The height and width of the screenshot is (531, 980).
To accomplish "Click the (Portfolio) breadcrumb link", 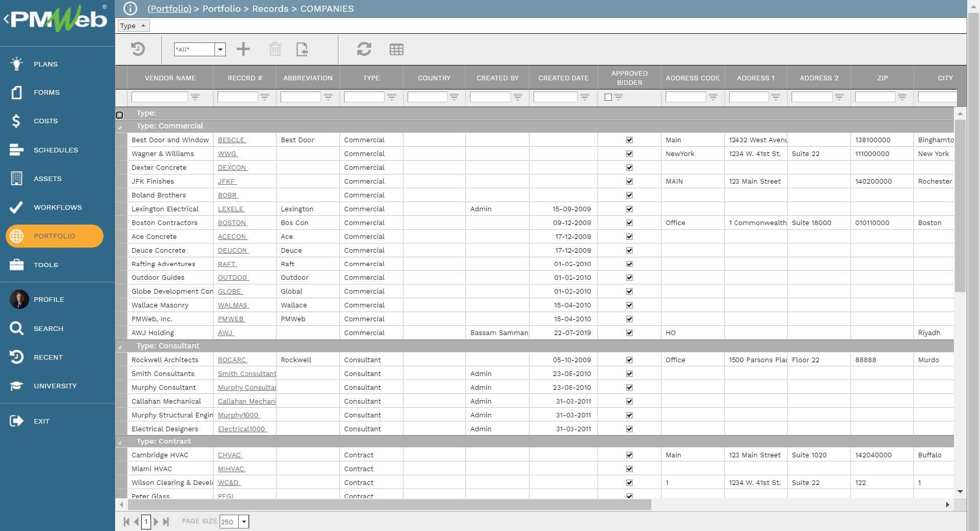I will tap(169, 9).
